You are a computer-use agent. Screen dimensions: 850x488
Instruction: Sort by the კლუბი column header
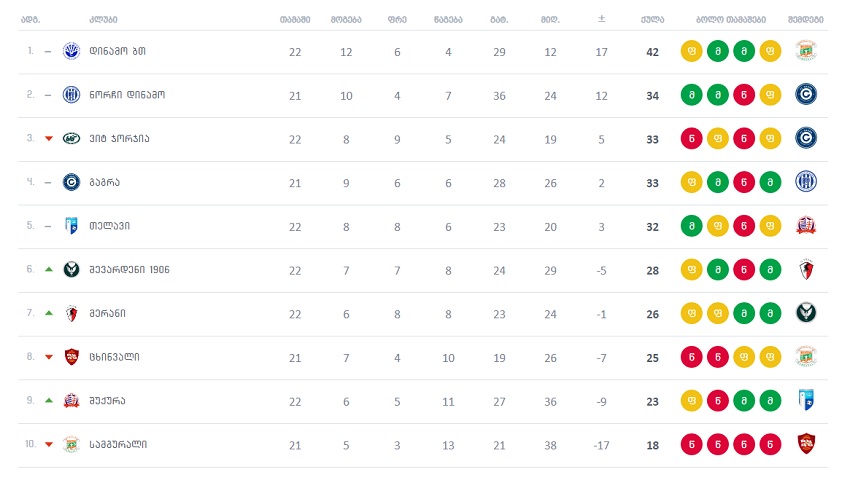point(104,20)
